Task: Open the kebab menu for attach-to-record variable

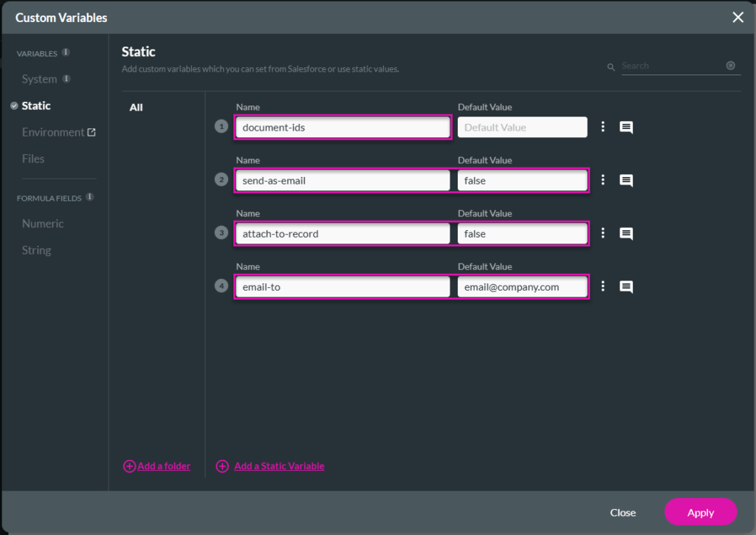Action: pos(603,233)
